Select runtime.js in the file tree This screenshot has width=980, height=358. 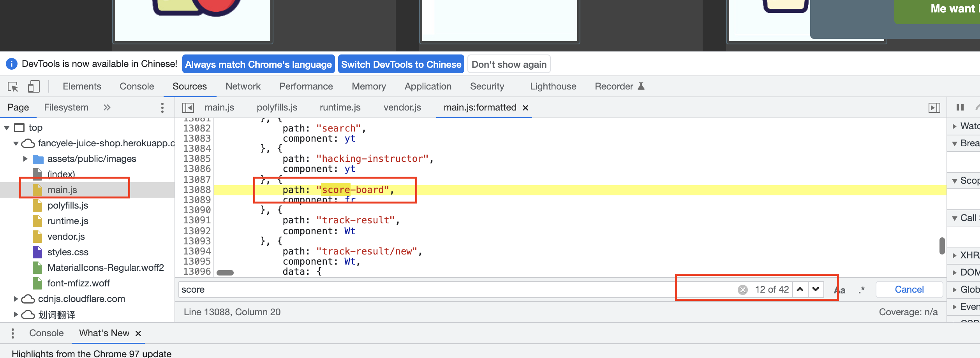point(68,221)
